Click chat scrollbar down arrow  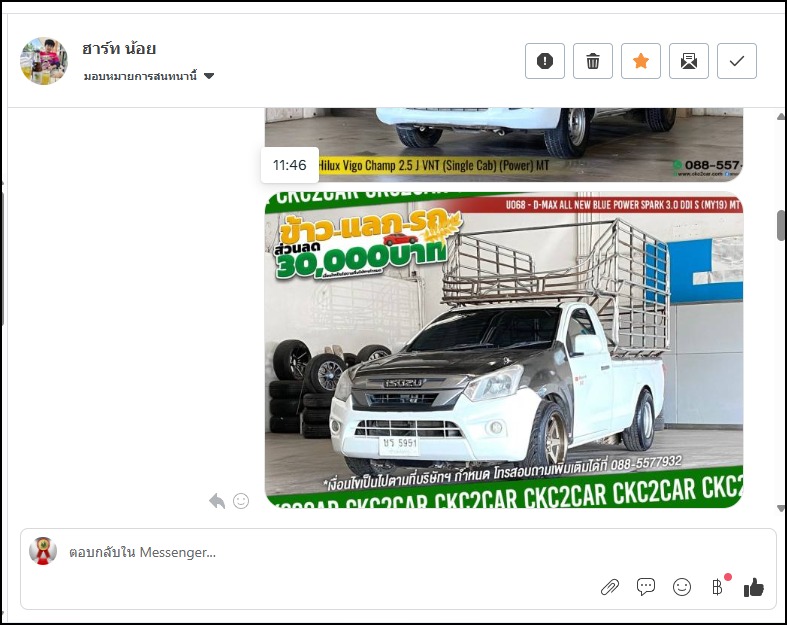coord(781,509)
